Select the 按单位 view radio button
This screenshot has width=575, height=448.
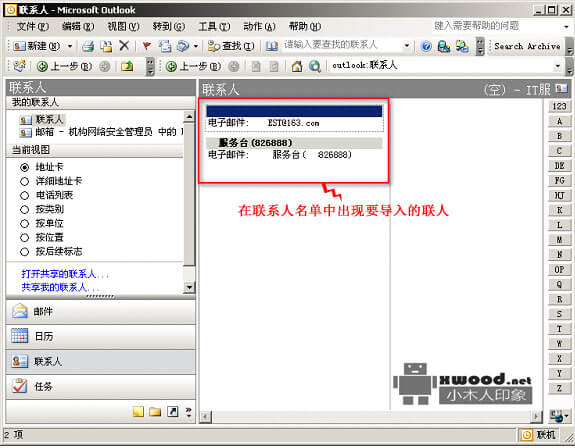pos(25,224)
